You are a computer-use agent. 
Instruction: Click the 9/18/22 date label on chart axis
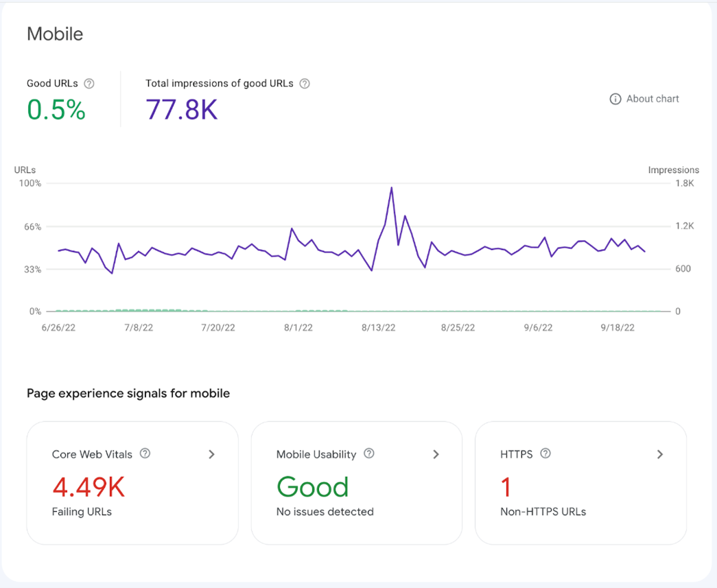click(618, 328)
